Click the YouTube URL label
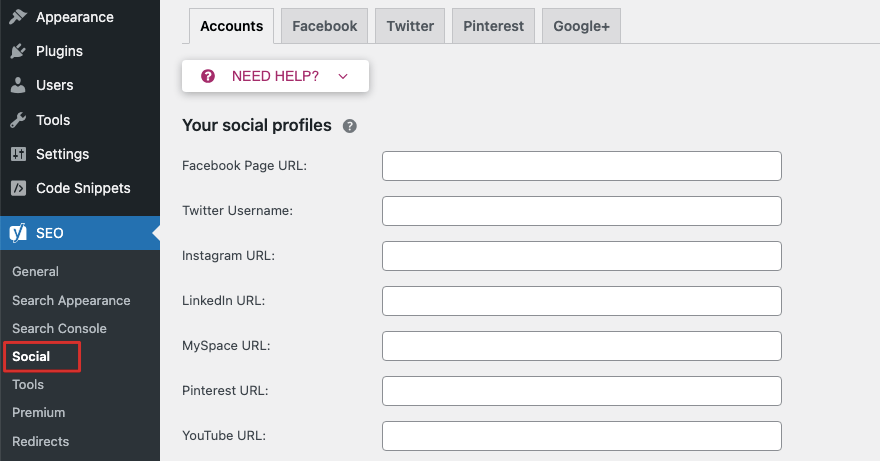 click(224, 435)
